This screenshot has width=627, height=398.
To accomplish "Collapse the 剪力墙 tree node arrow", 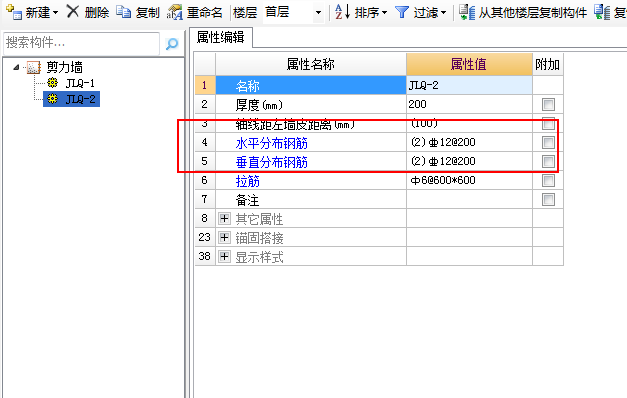I will click(x=16, y=67).
